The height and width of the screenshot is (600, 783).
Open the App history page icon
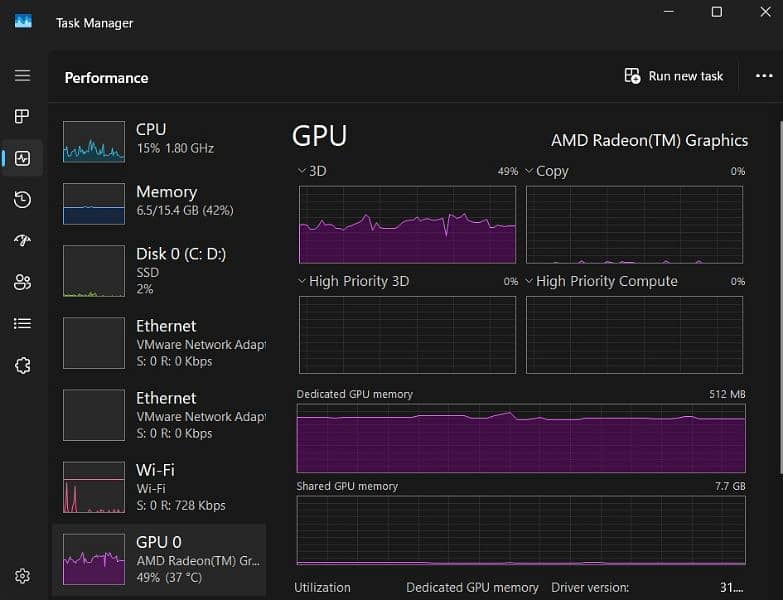(x=22, y=200)
